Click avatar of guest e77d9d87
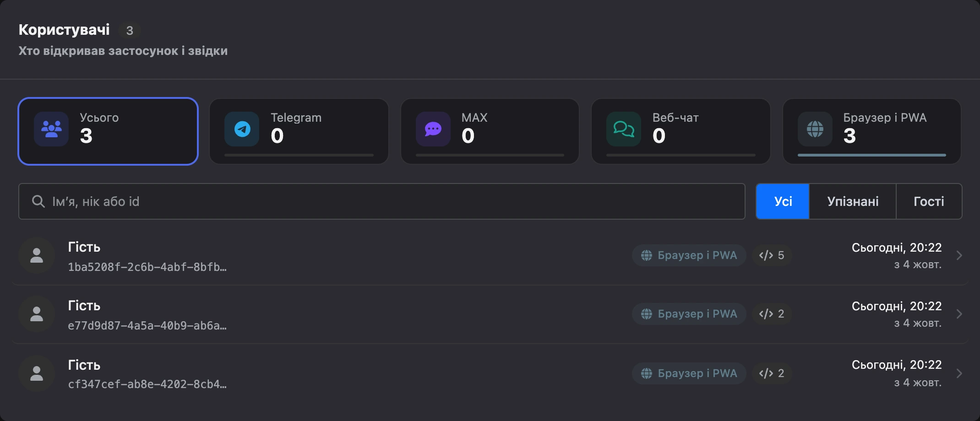 pyautogui.click(x=37, y=314)
